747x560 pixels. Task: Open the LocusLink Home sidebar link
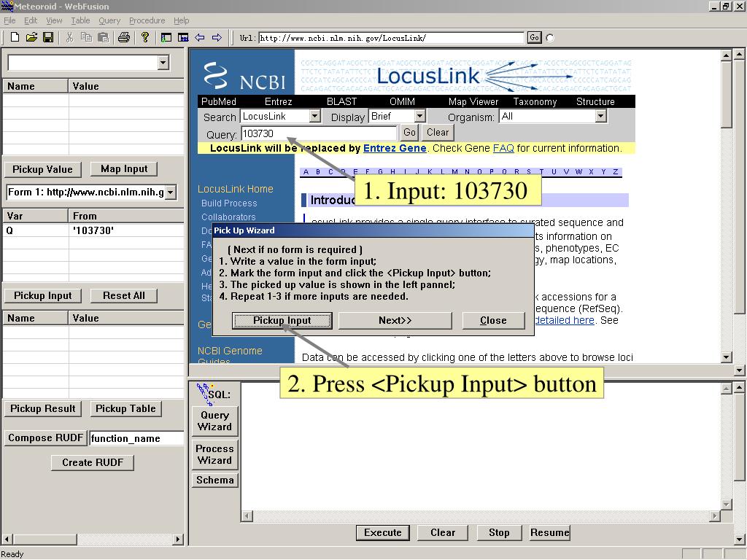[236, 189]
